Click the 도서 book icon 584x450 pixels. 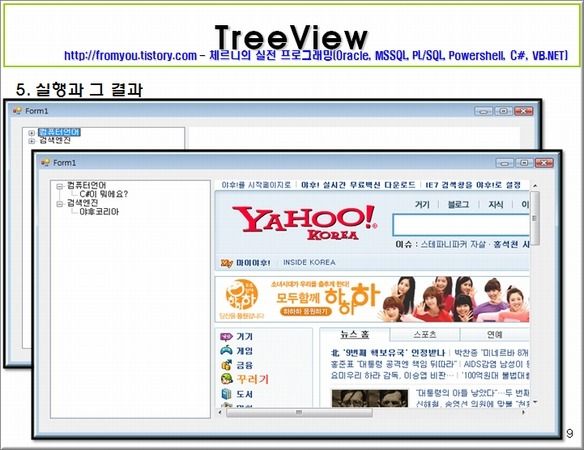point(226,394)
